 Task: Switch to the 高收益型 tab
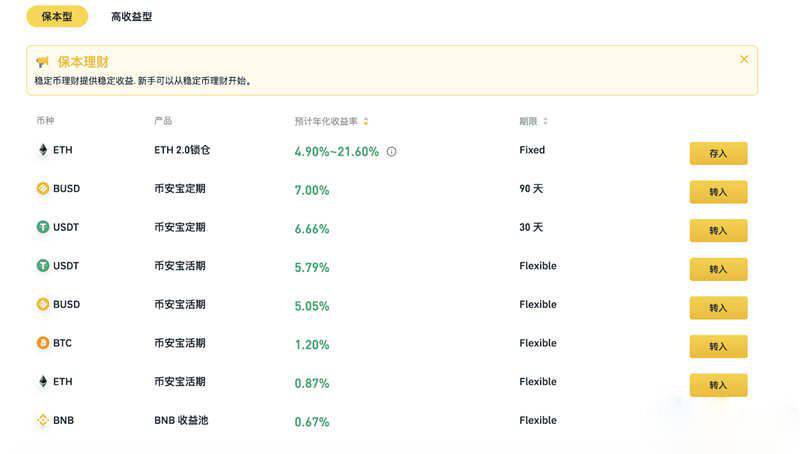[x=132, y=17]
